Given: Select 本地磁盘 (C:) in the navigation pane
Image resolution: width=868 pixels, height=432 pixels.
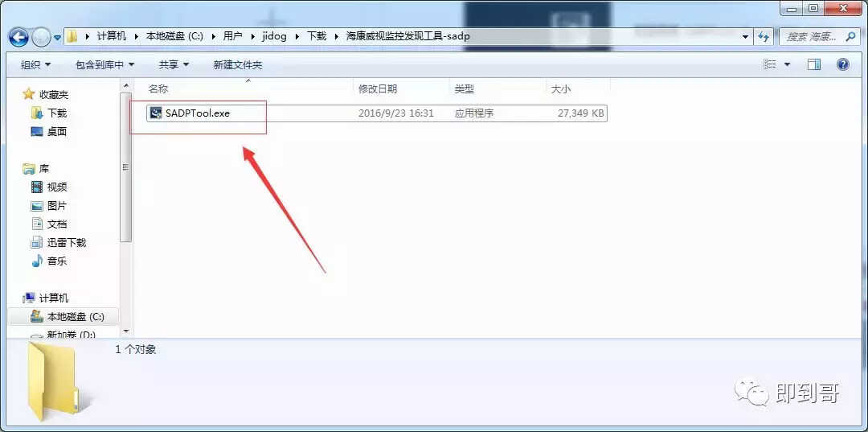Looking at the screenshot, I should [x=76, y=317].
